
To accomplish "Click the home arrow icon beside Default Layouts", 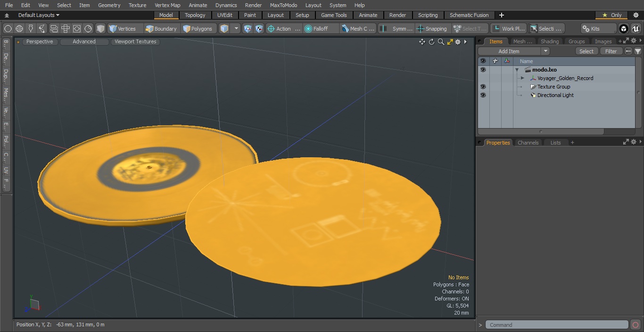I will click(7, 15).
